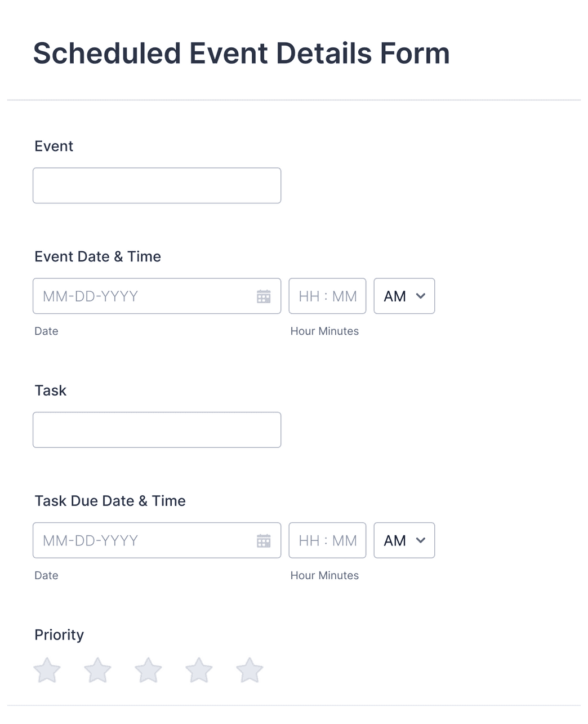Select the middle priority star
588x724 pixels.
tap(148, 670)
